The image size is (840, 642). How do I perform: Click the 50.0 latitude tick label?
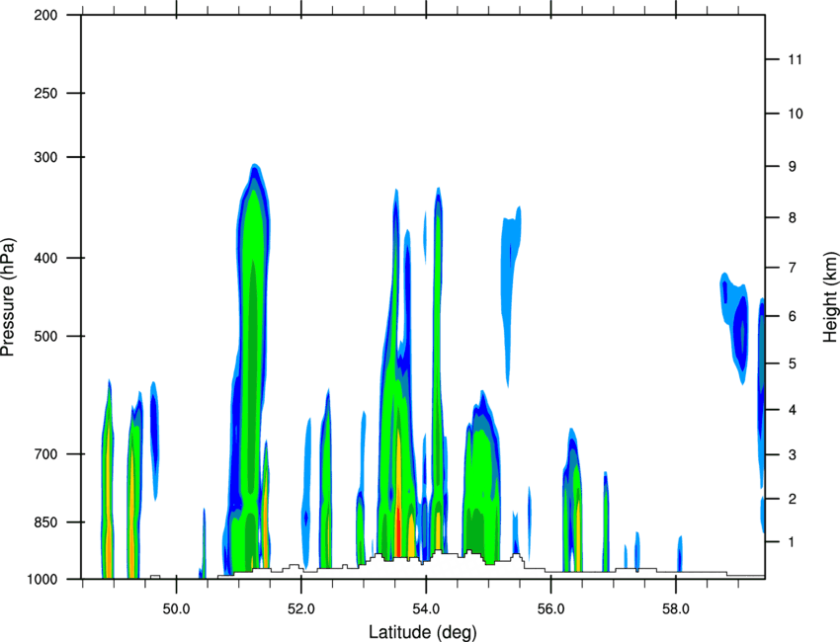(176, 608)
